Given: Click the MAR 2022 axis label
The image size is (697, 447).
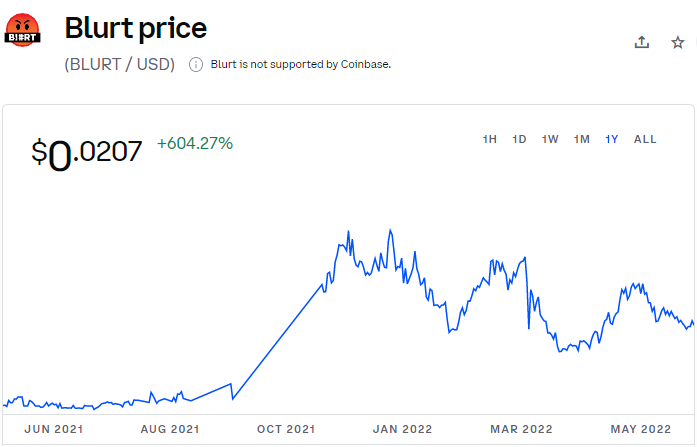Looking at the screenshot, I should point(522,429).
